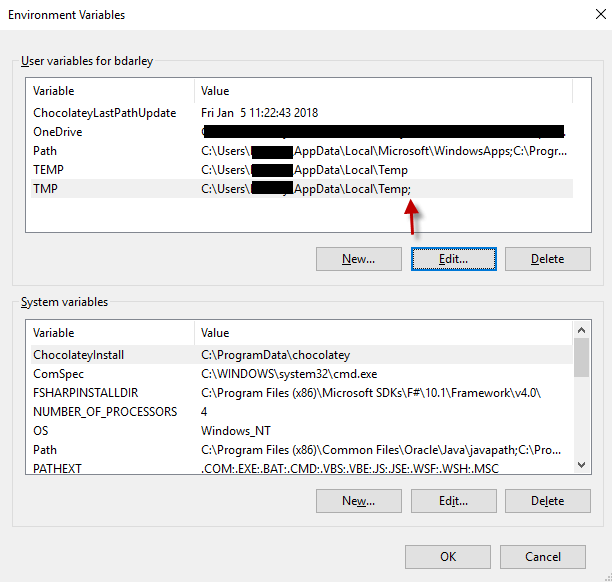Dismiss the dialog with Cancel

(x=542, y=556)
